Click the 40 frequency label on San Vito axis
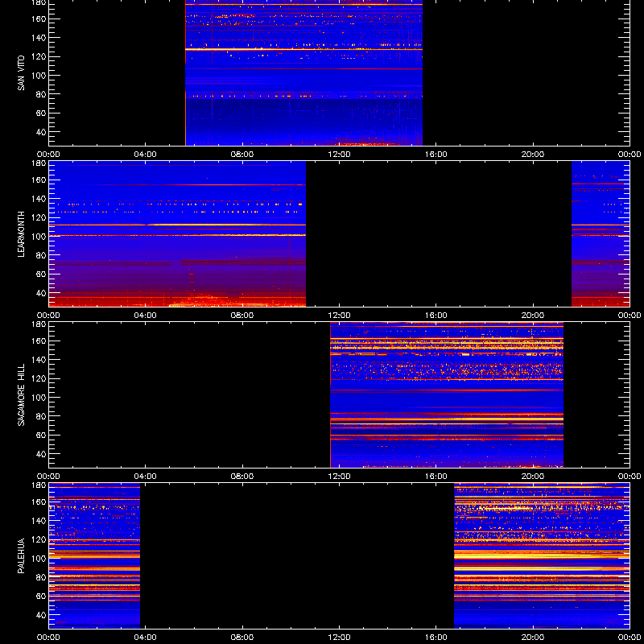The height and width of the screenshot is (644, 644). pos(42,132)
